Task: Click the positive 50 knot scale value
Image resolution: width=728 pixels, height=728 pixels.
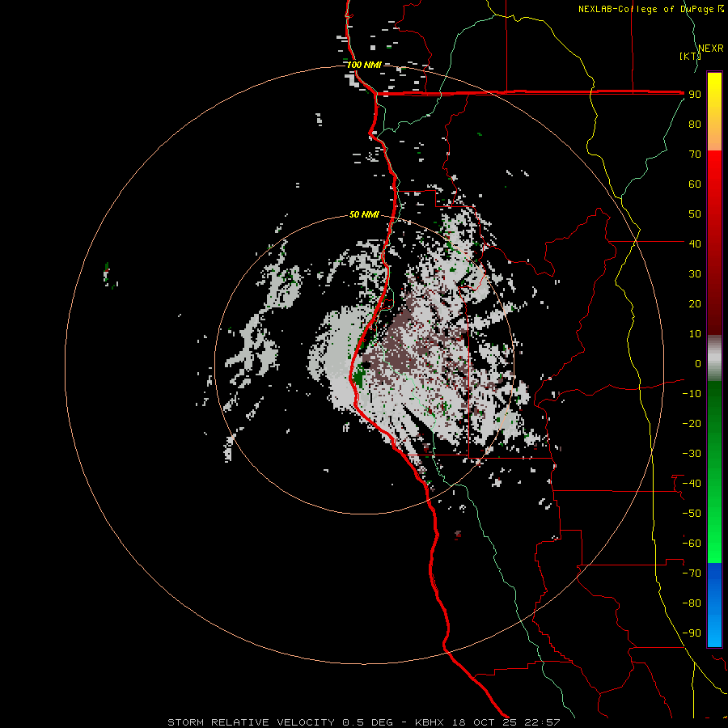Action: (x=695, y=214)
